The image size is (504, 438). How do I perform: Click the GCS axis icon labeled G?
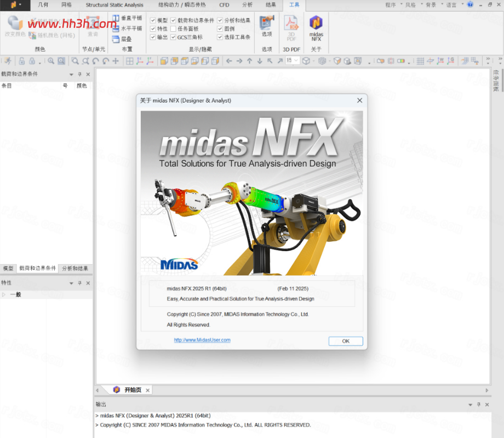[451, 61]
